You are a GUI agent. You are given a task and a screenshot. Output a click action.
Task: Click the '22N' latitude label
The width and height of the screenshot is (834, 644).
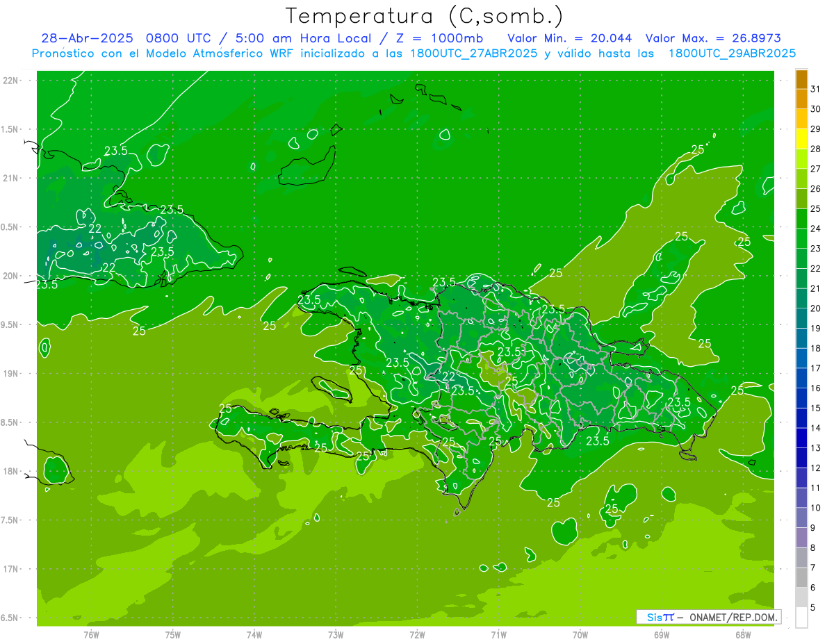10,81
